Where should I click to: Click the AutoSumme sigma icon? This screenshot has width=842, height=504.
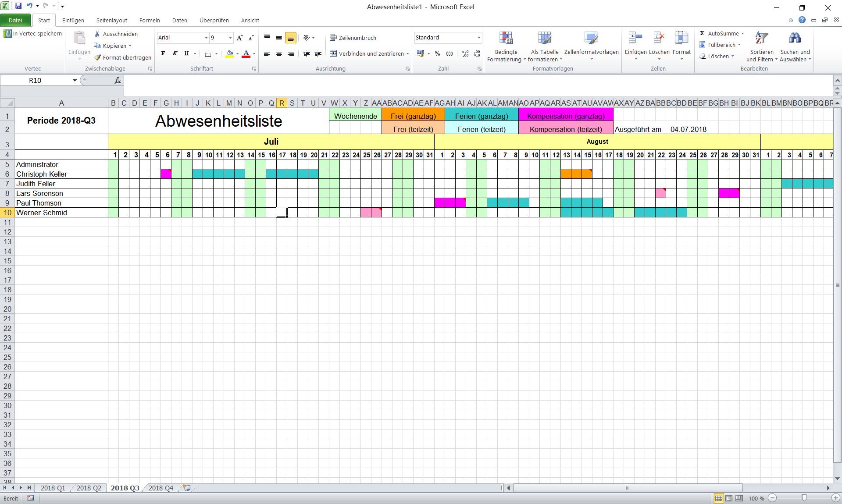[x=702, y=33]
